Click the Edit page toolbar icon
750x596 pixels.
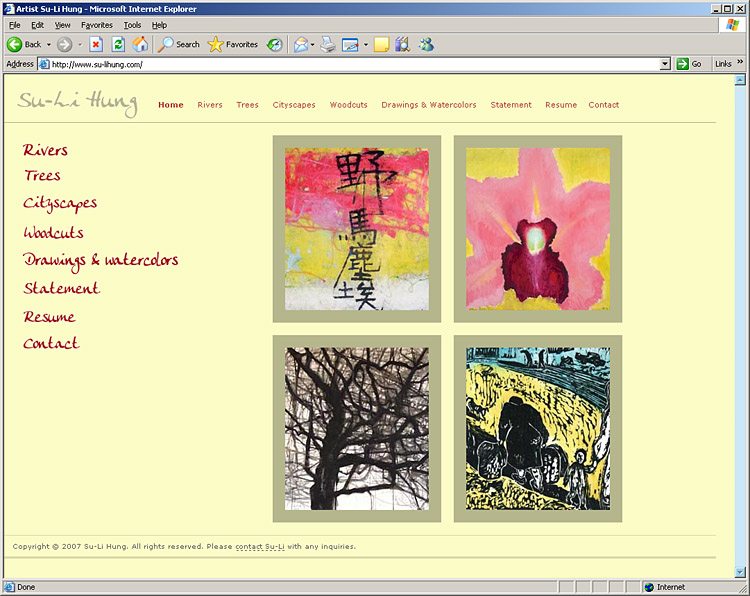click(350, 44)
